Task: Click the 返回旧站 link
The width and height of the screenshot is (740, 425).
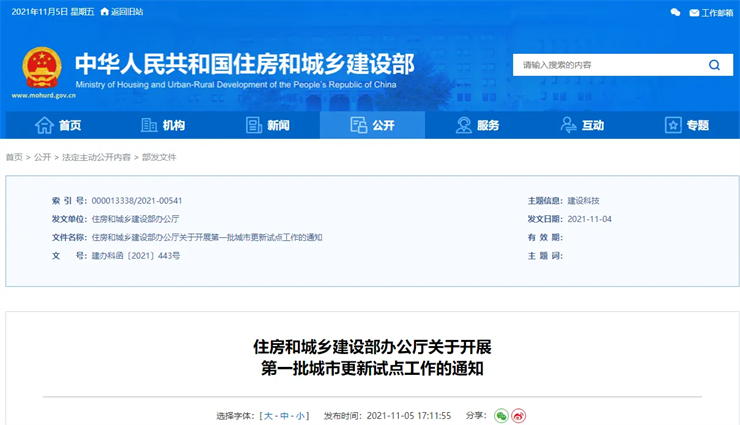Action: click(127, 12)
